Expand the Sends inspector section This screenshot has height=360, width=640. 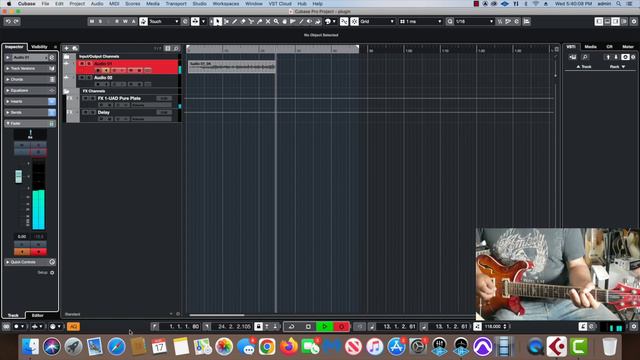tap(30, 113)
